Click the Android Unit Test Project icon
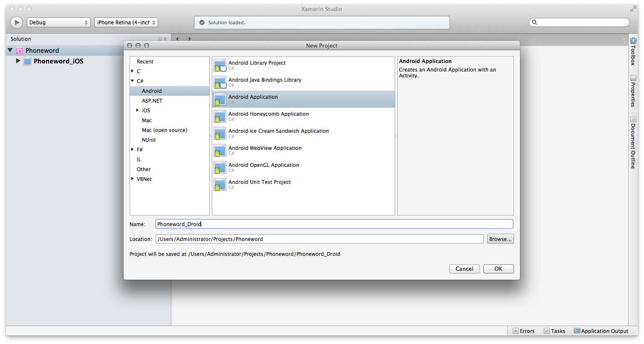The height and width of the screenshot is (344, 644). (x=220, y=184)
